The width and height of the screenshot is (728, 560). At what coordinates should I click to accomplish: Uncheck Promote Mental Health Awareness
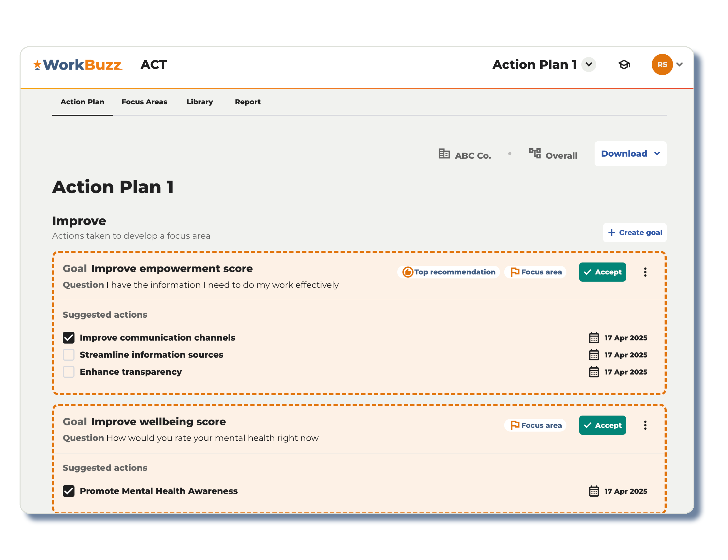(x=68, y=491)
